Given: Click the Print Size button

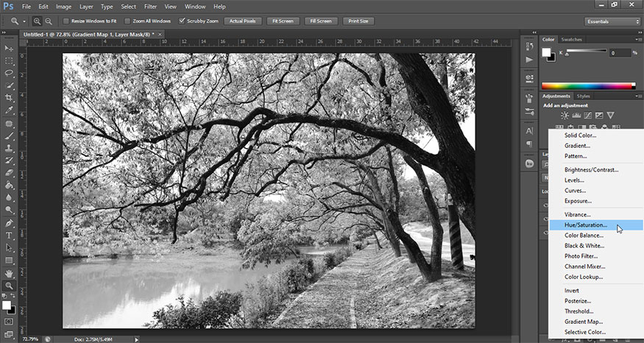Looking at the screenshot, I should pos(358,21).
